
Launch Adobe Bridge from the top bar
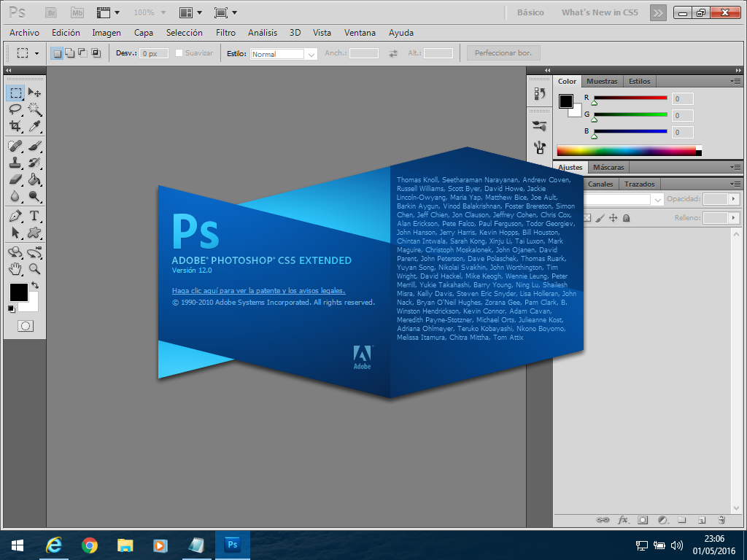[51, 13]
